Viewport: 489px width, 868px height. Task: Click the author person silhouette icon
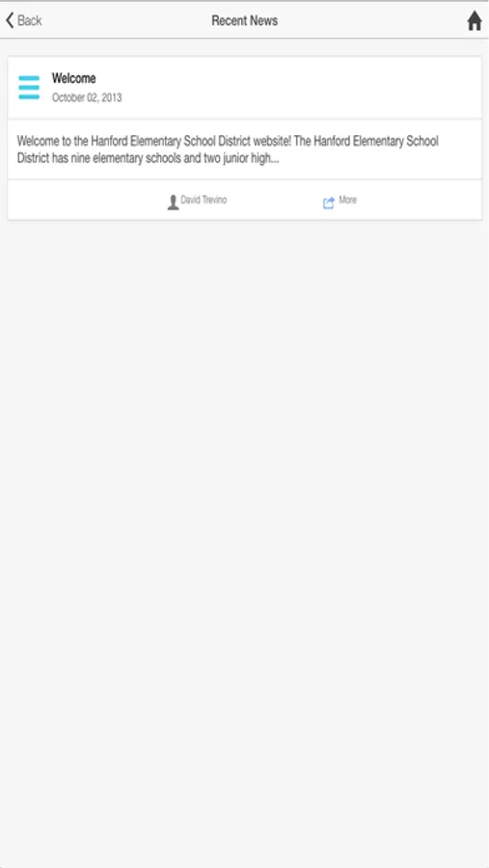point(173,203)
